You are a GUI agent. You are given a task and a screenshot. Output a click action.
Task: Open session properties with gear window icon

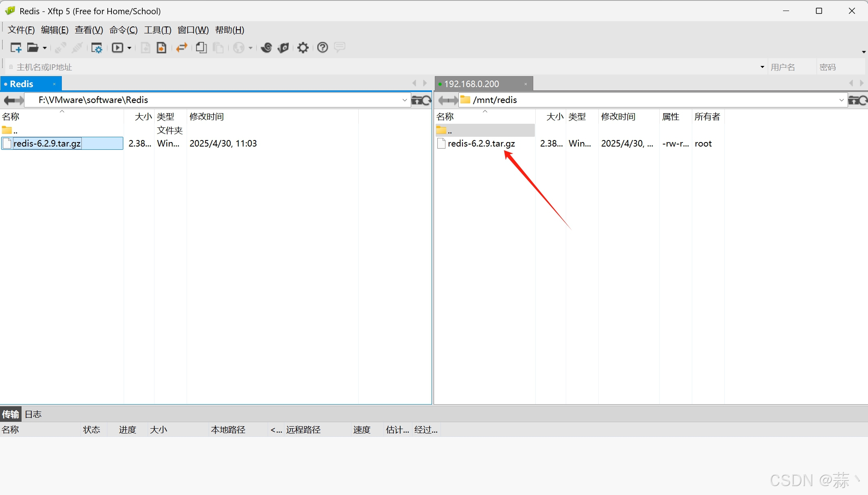pos(96,48)
